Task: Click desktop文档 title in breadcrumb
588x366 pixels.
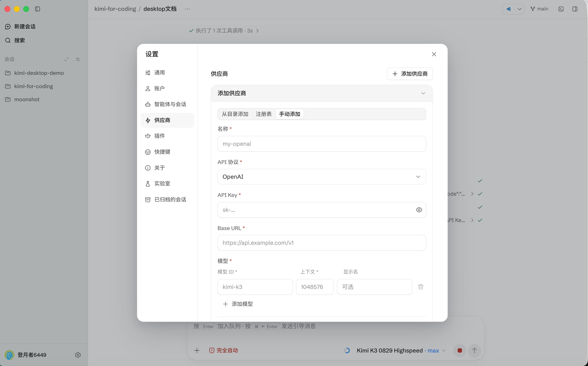Action: click(x=160, y=9)
